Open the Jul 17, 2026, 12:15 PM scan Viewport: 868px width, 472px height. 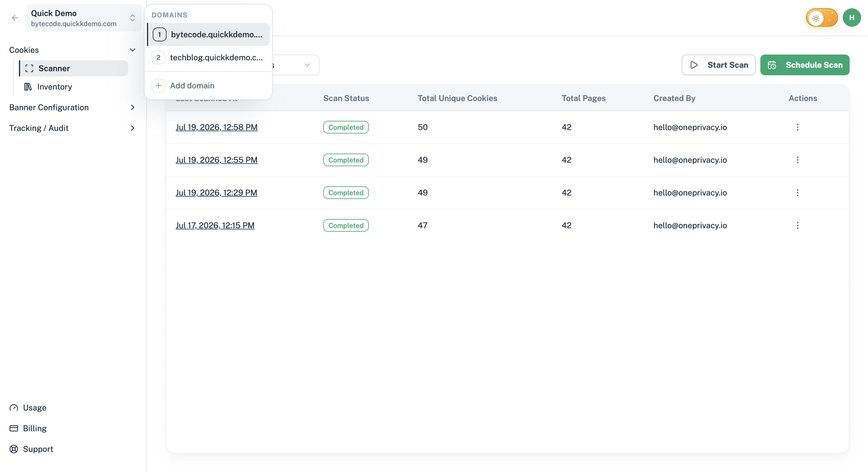click(215, 226)
